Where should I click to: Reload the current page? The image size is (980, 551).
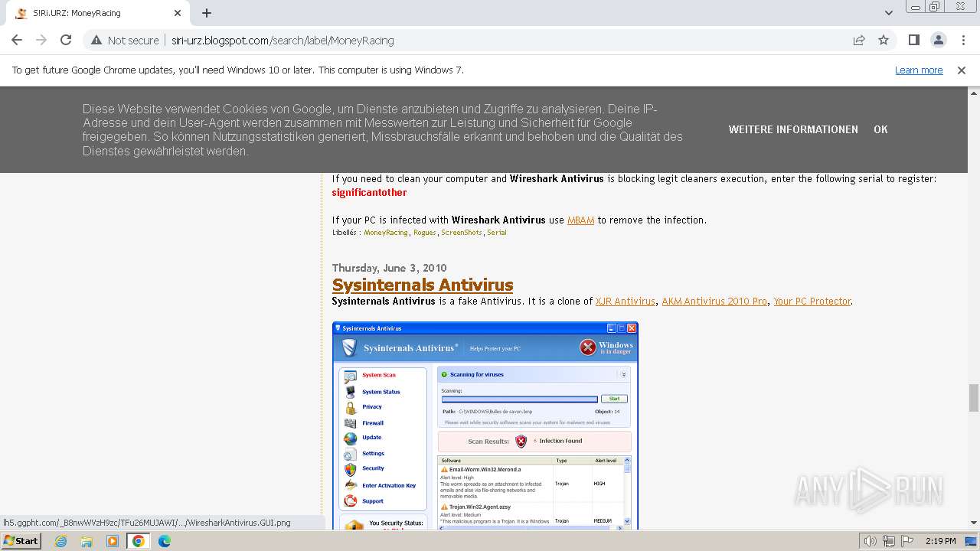pyautogui.click(x=66, y=40)
